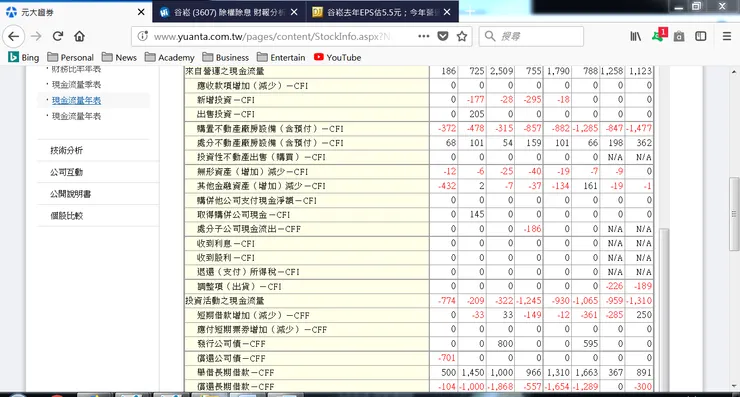The width and height of the screenshot is (740, 397).
Task: Click the page scrollbar up arrow
Action: [x=734, y=72]
